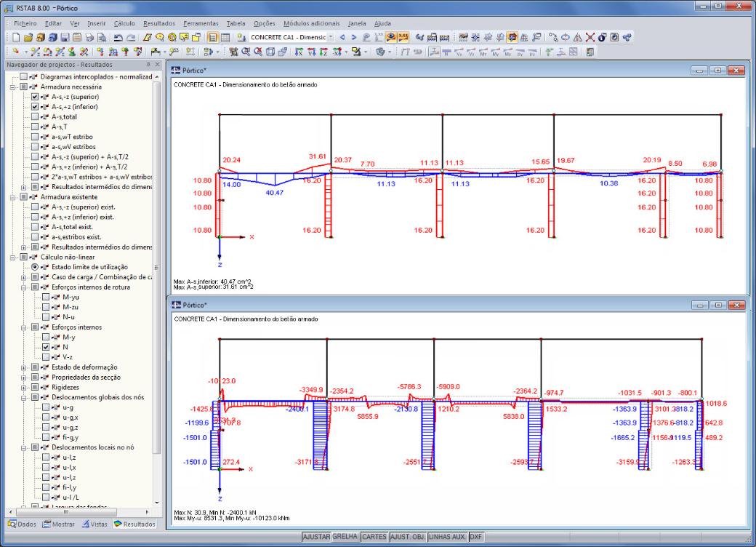Switch to the Vistas navigator tab
Viewport: 756px width, 547px height.
(x=94, y=524)
